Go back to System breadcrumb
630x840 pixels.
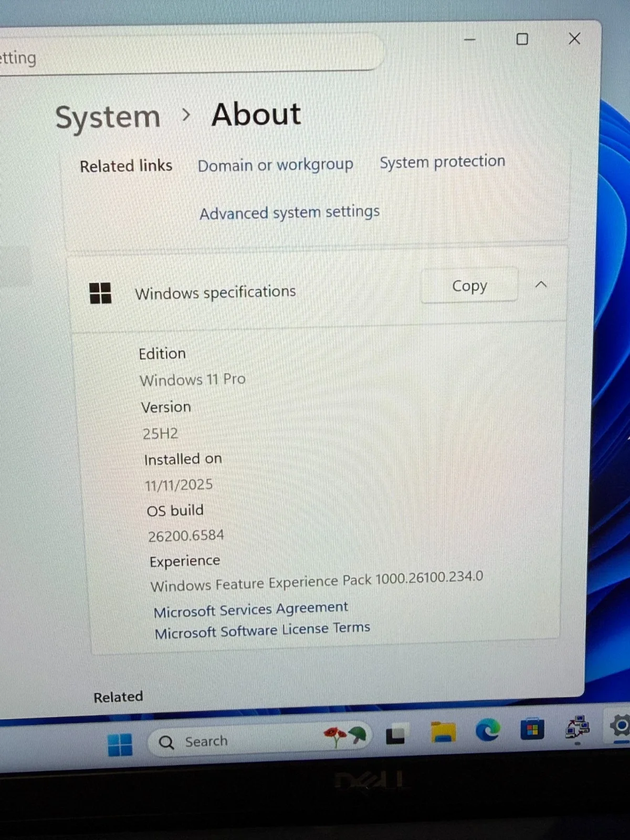(108, 118)
